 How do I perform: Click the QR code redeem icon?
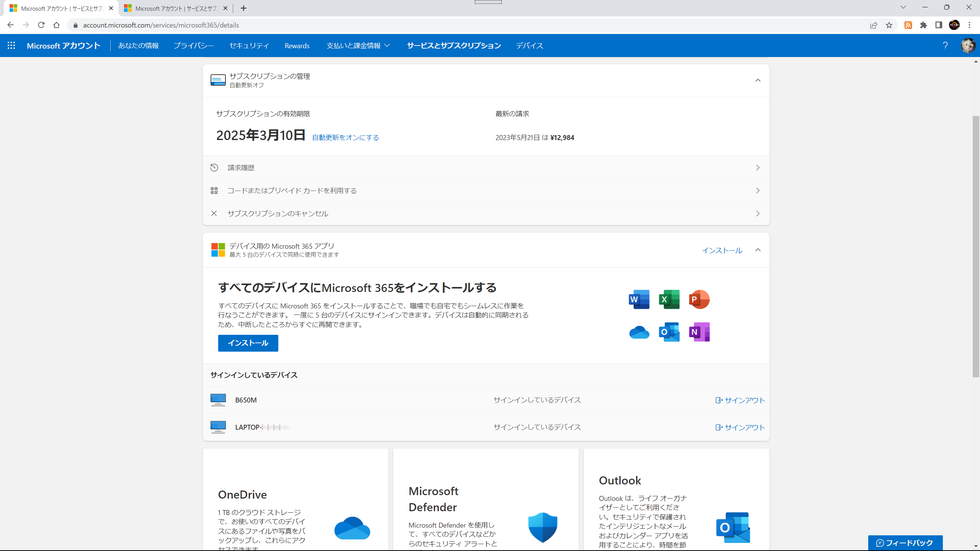click(214, 191)
